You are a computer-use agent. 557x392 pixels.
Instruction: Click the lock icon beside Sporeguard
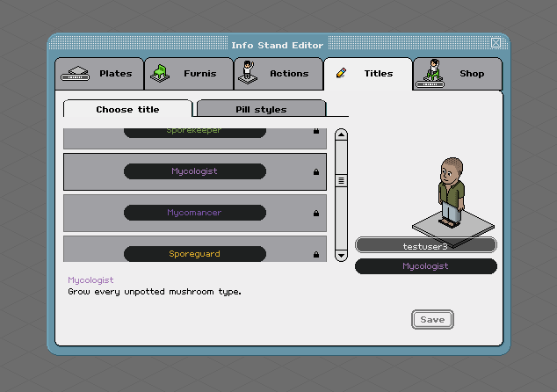[x=316, y=255]
